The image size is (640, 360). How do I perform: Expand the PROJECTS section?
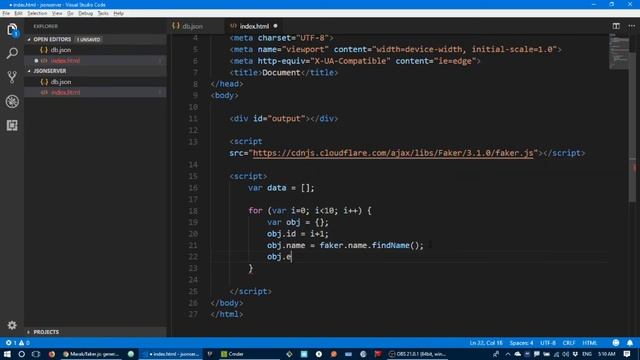click(96, 332)
